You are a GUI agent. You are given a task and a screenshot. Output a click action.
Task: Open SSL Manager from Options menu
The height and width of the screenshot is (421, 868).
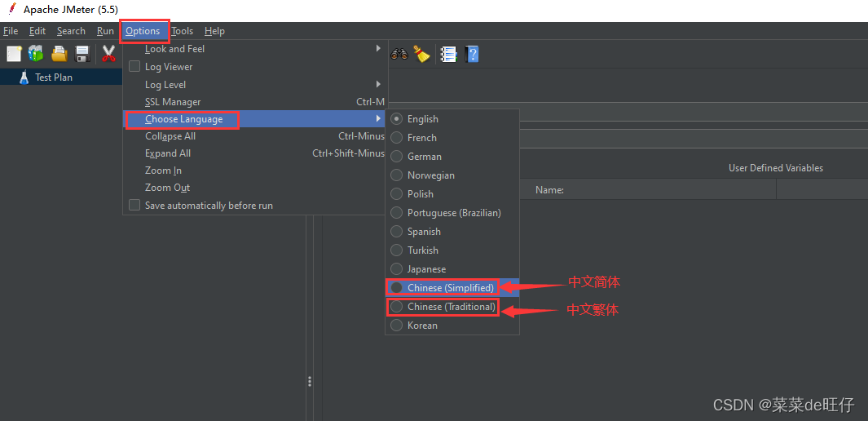click(255, 103)
